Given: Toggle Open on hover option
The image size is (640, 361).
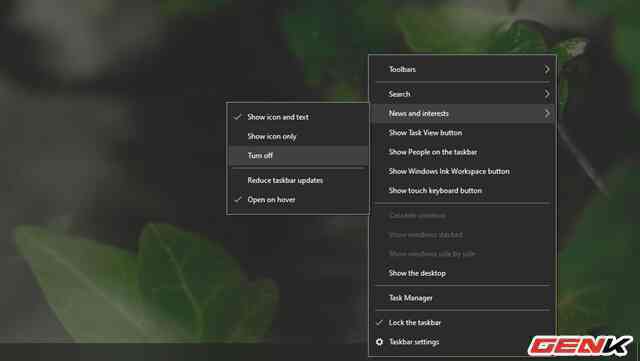Looking at the screenshot, I should [298, 200].
